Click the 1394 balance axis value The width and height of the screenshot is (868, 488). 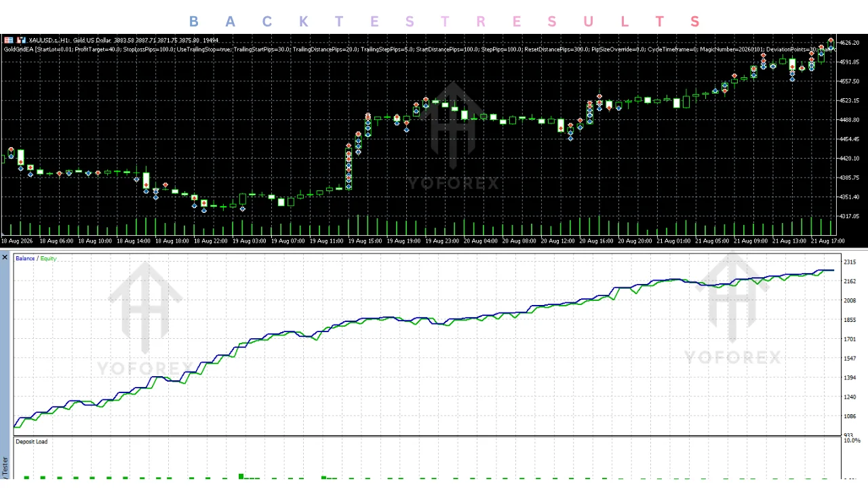point(850,378)
